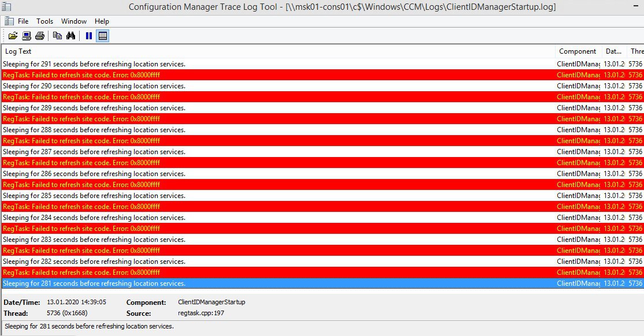Toggle the Show/Hide details pane icon
The image size is (644, 336).
point(103,36)
